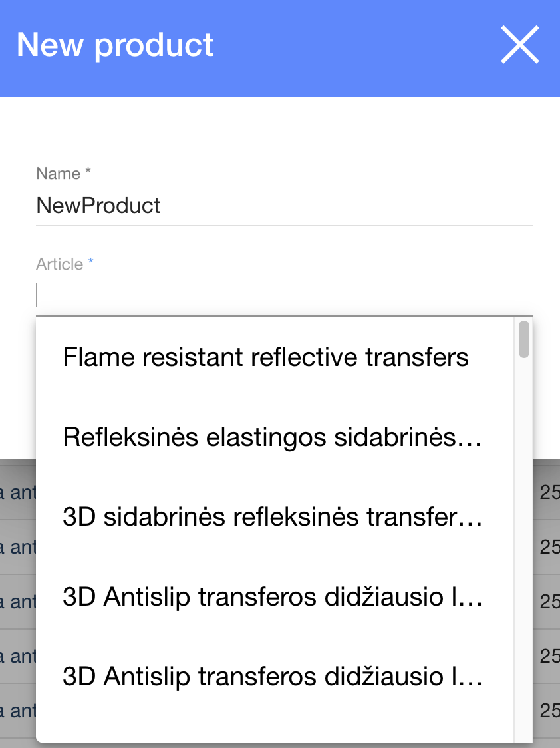Select the first 3D Antislip transferos option
The image size is (560, 748).
[x=271, y=597]
